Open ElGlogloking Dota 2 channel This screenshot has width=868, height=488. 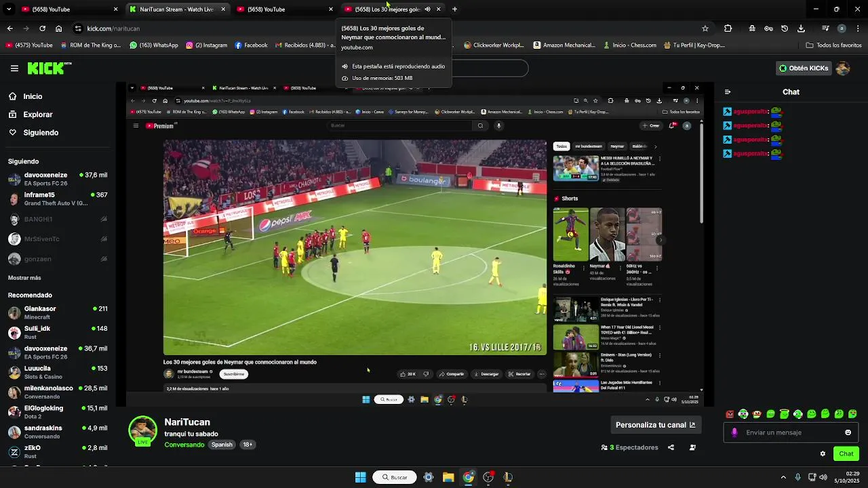(58, 411)
